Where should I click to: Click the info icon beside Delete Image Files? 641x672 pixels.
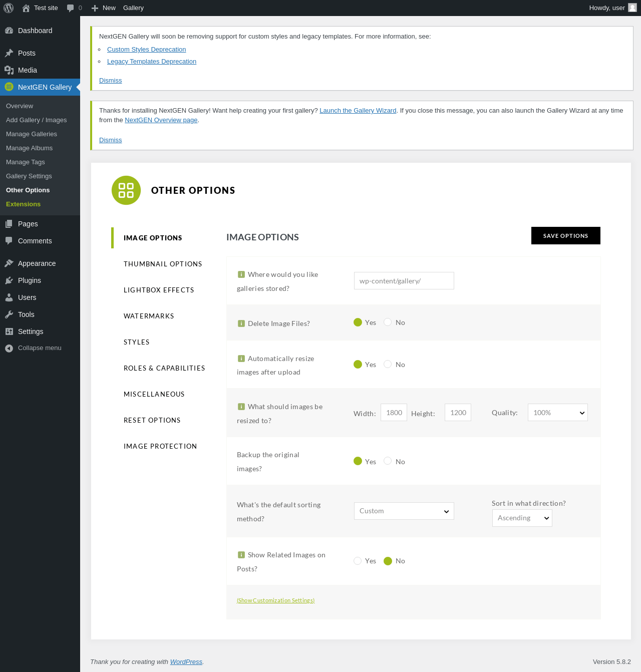pos(241,323)
